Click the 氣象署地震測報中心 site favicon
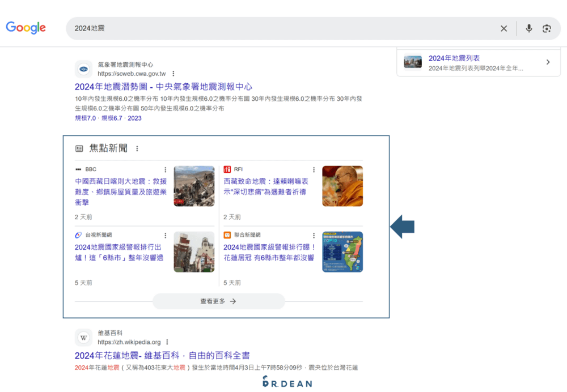This screenshot has height=392, width=567. click(x=83, y=69)
